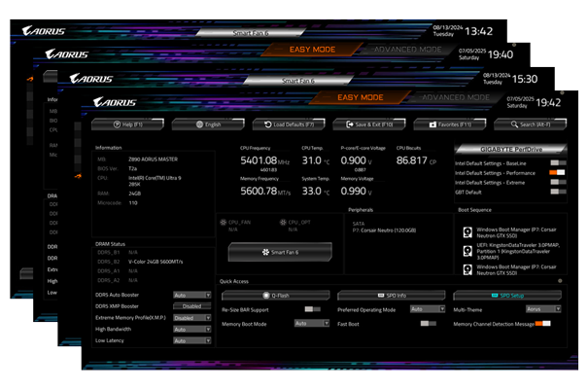Toggle Intel Default Settings - Extreme
588x389 pixels.
[558, 182]
